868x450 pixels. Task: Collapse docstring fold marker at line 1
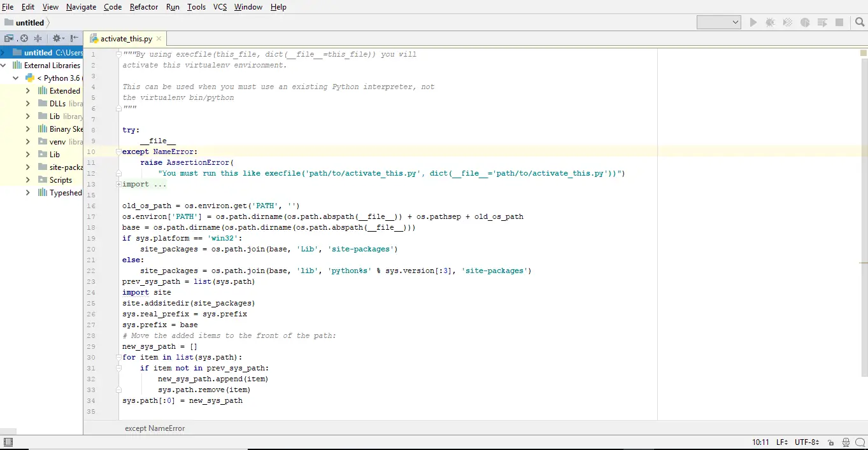118,54
